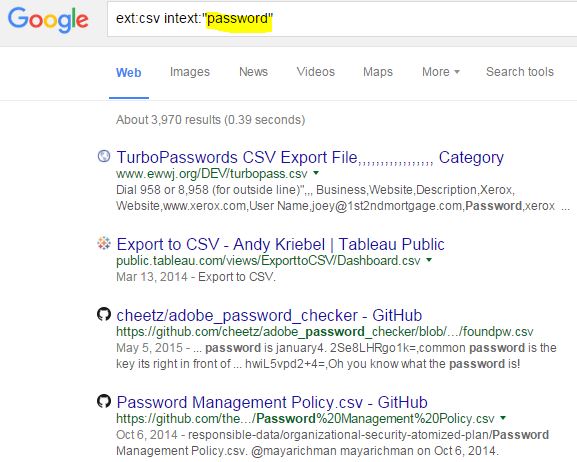The height and width of the screenshot is (462, 577).
Task: Click GitHub favicon beside adobe_password_checker result
Action: pyautogui.click(x=104, y=314)
